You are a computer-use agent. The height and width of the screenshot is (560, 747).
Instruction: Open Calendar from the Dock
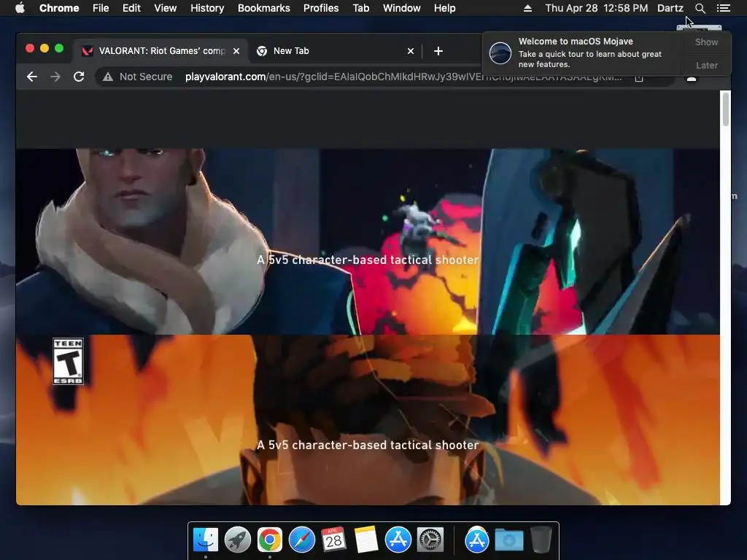point(333,540)
